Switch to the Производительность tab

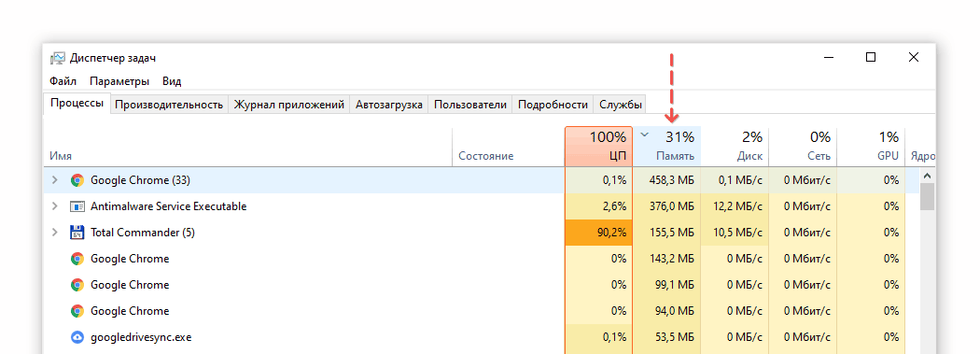pyautogui.click(x=169, y=105)
